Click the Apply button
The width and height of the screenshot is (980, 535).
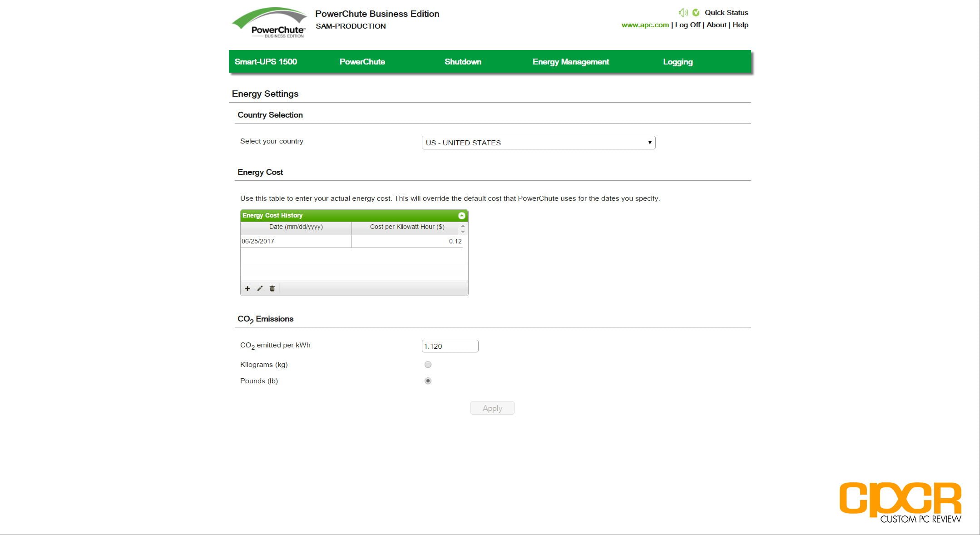(492, 408)
